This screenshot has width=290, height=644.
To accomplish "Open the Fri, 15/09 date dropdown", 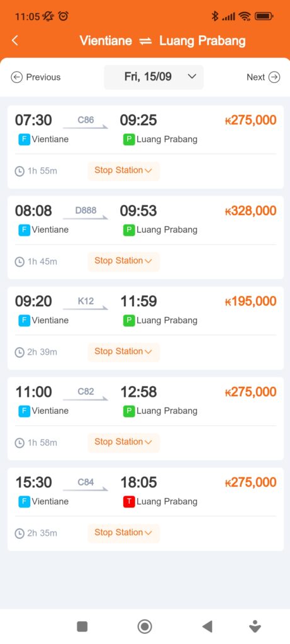I will point(153,77).
